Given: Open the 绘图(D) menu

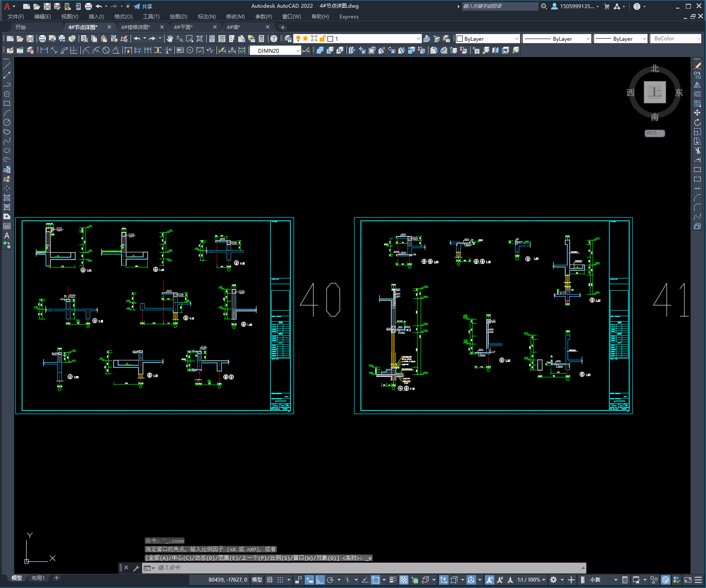Looking at the screenshot, I should tap(179, 17).
